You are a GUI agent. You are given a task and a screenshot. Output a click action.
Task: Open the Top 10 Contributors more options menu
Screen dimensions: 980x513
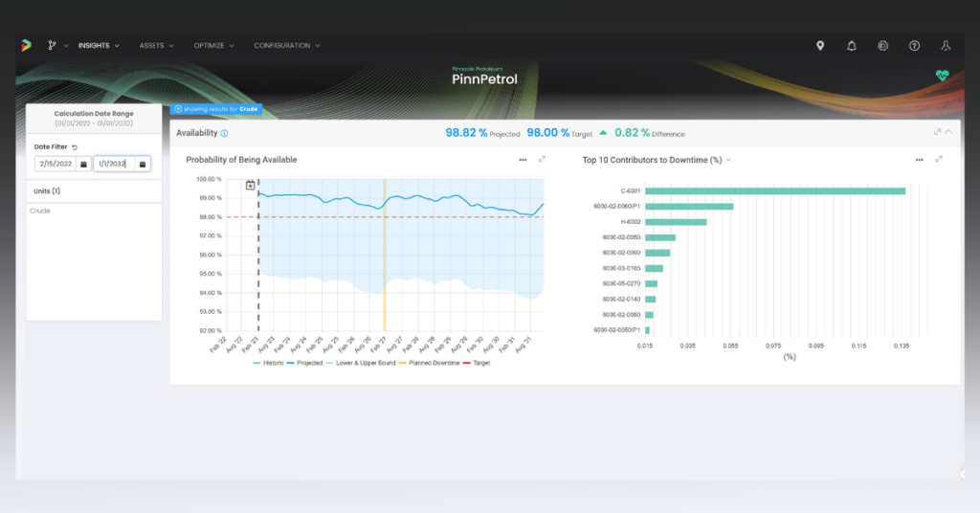click(920, 160)
